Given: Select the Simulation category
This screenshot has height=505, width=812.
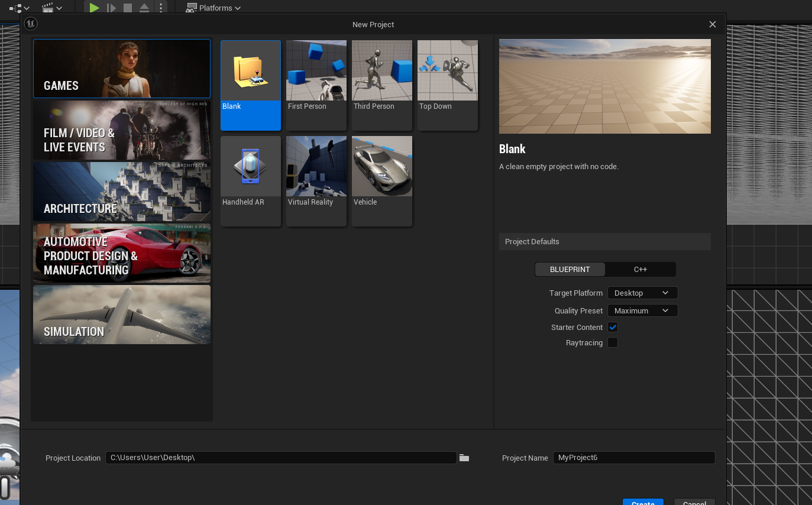Looking at the screenshot, I should tap(122, 315).
